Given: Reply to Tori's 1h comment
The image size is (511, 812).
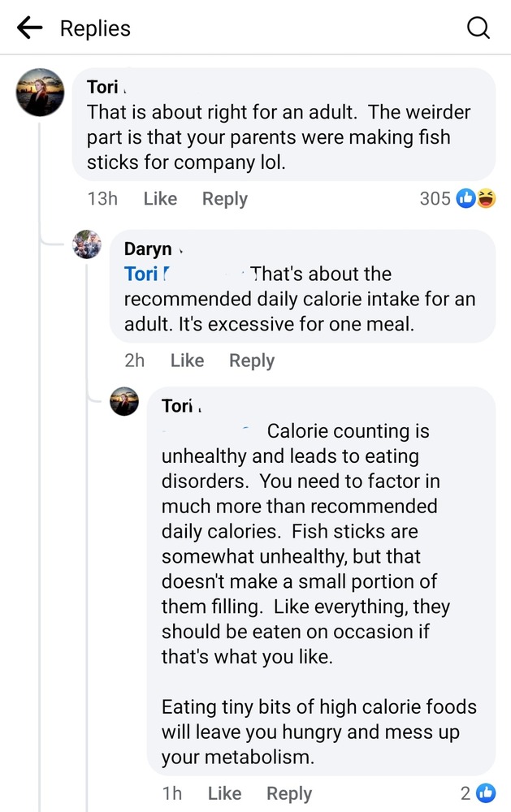Looking at the screenshot, I should 289,793.
